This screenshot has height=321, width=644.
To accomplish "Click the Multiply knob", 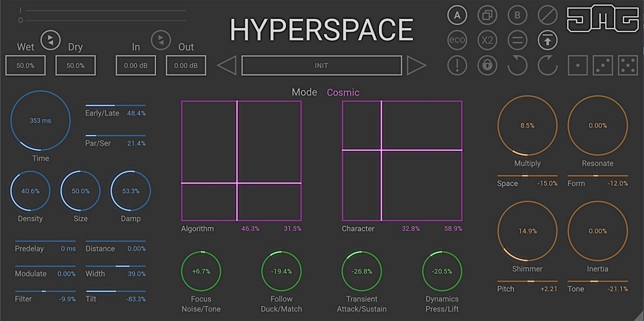I will [x=528, y=125].
